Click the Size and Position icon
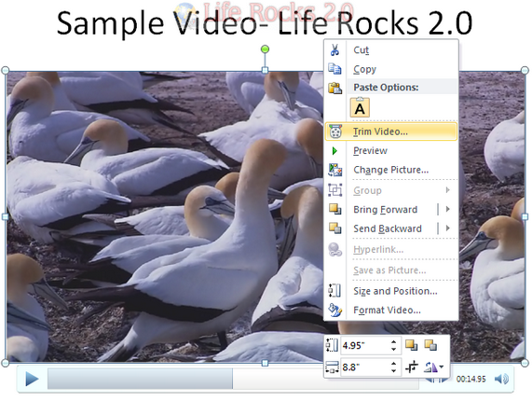 [x=334, y=291]
